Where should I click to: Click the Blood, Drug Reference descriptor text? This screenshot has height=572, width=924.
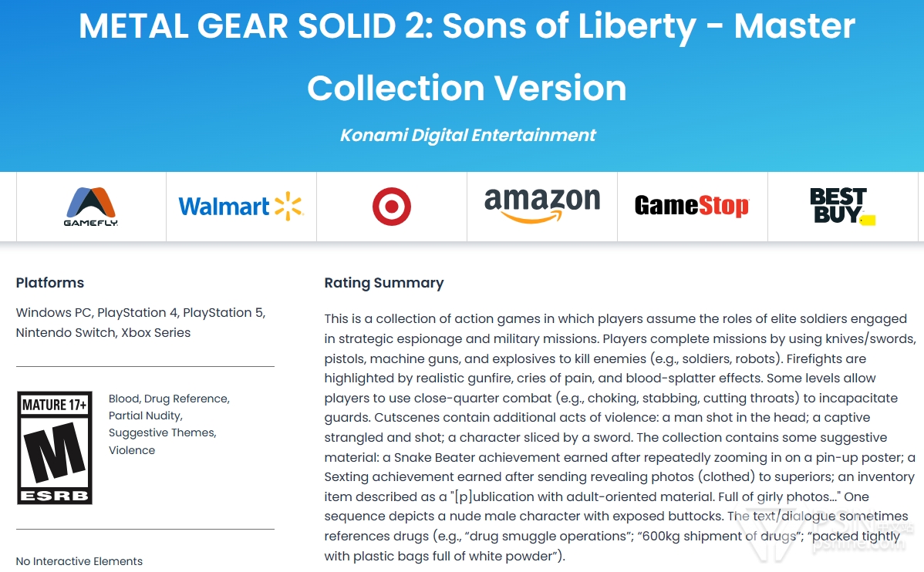169,399
